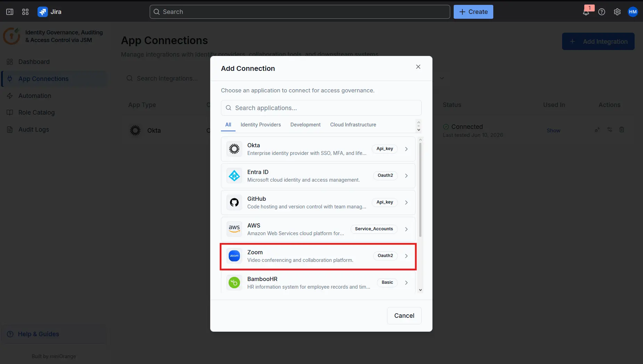This screenshot has width=643, height=364.
Task: Open the help question mark icon
Action: point(602,12)
